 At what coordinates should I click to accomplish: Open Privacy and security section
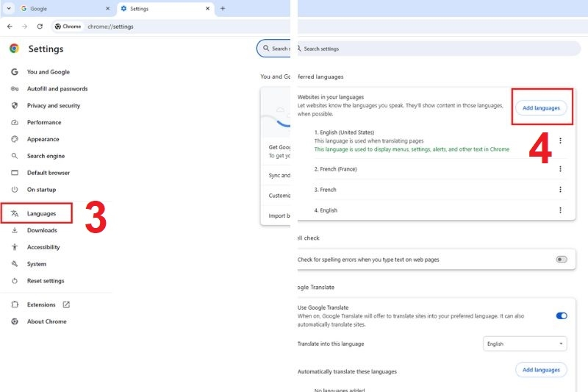pos(53,105)
